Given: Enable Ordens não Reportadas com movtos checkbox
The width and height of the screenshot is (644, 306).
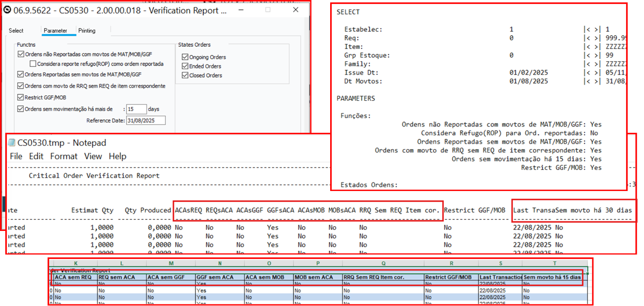Looking at the screenshot, I should point(20,54).
